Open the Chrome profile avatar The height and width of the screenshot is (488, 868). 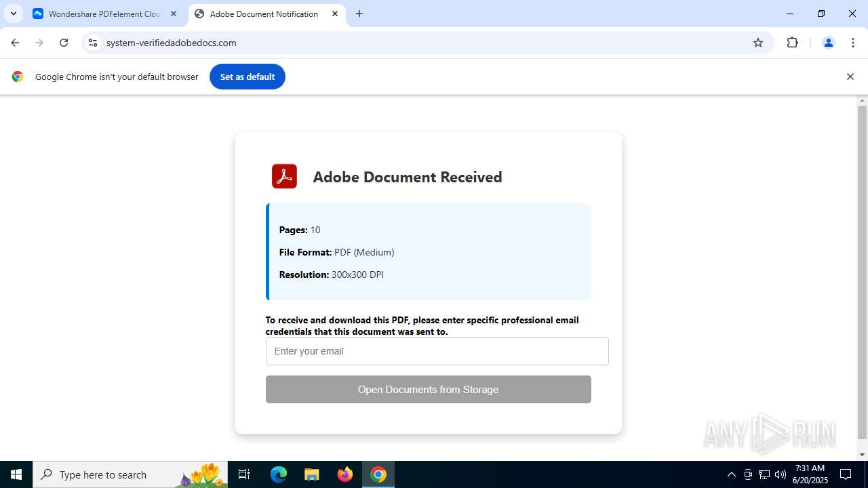(828, 43)
